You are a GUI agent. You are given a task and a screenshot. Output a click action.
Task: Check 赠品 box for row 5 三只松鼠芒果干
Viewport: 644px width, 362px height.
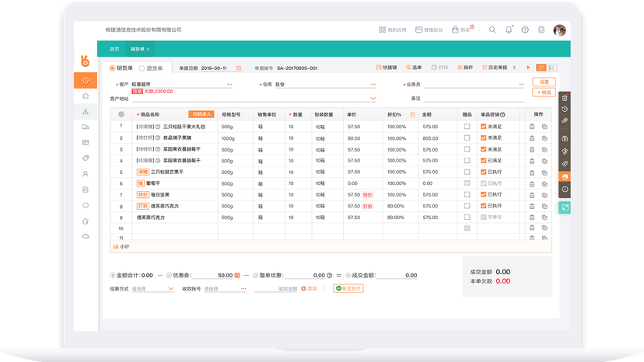(x=467, y=172)
